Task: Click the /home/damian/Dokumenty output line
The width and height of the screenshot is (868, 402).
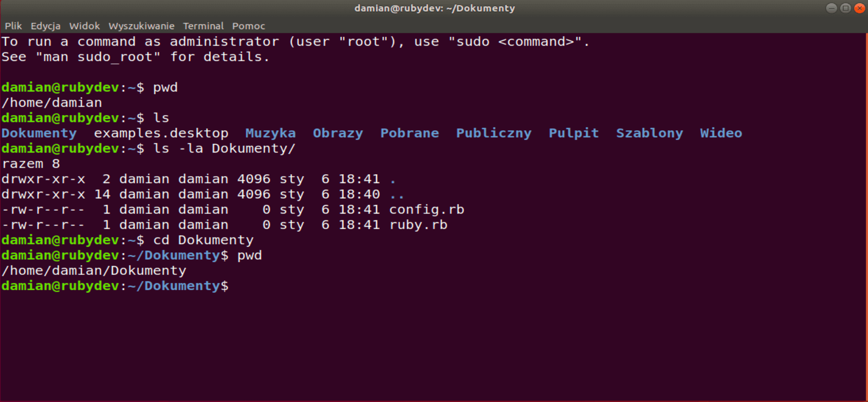Action: click(94, 271)
